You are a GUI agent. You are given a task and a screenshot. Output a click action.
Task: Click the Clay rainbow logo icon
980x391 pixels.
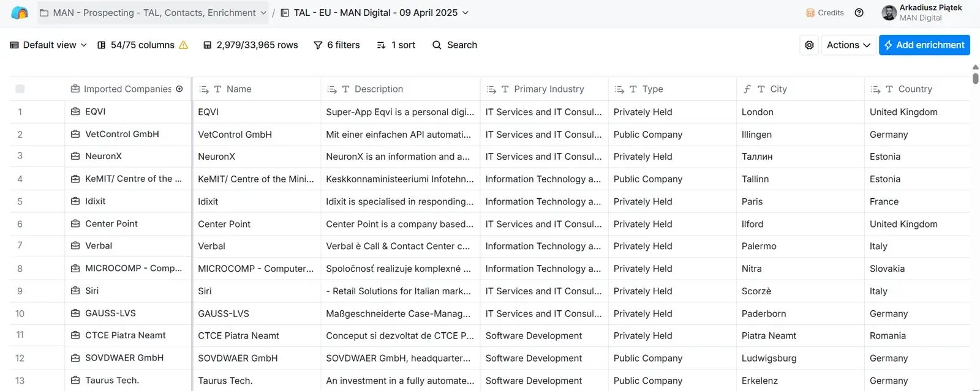20,13
